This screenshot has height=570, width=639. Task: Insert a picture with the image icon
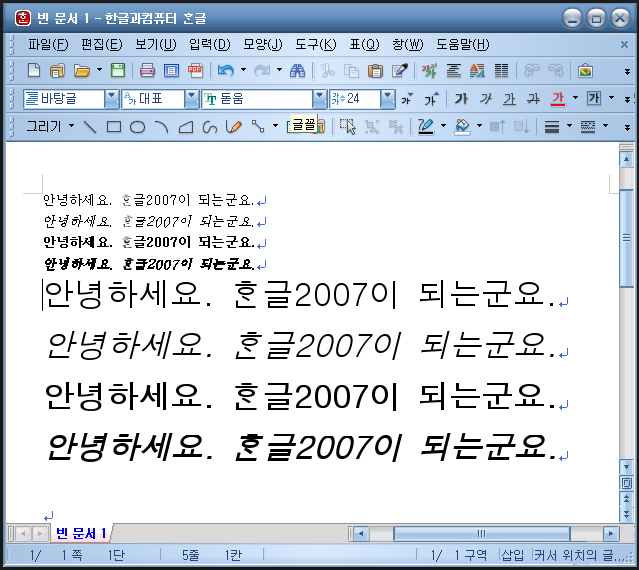click(x=585, y=70)
